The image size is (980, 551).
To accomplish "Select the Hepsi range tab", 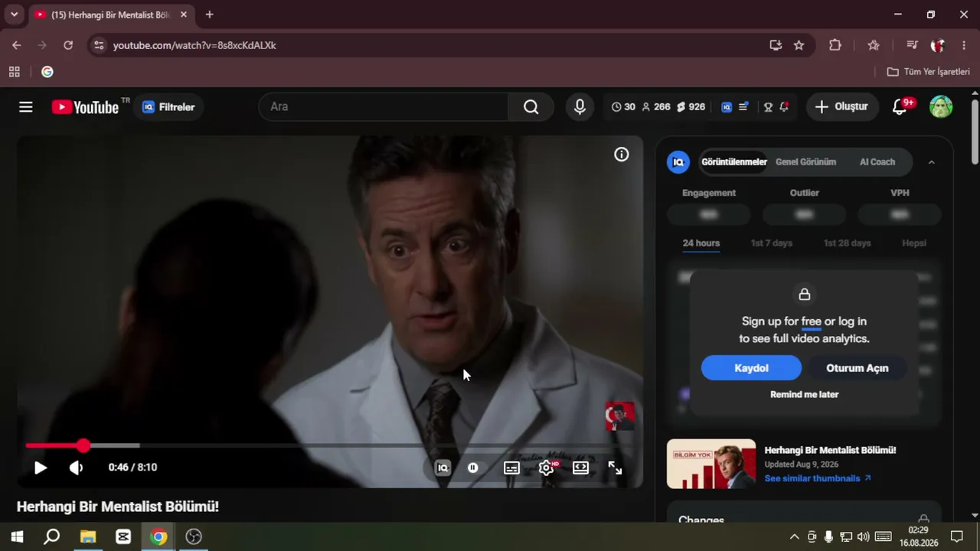I will (x=914, y=243).
